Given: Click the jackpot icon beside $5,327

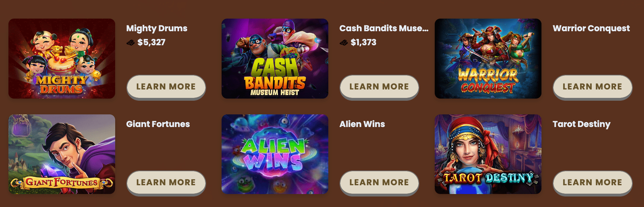Looking at the screenshot, I should click(x=131, y=43).
